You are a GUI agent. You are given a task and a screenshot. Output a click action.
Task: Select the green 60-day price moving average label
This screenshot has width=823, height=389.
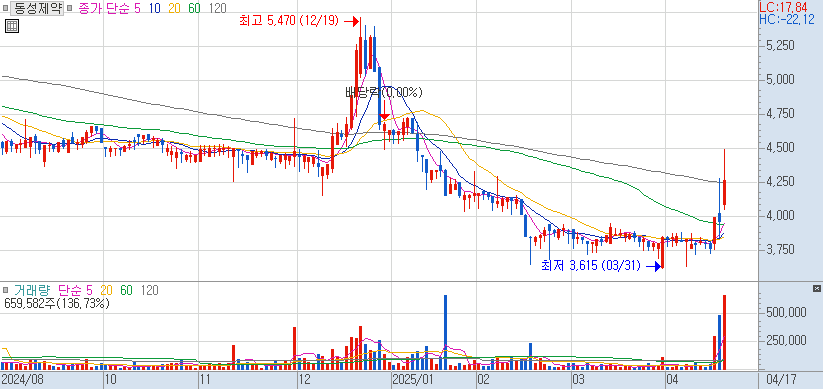coord(194,8)
